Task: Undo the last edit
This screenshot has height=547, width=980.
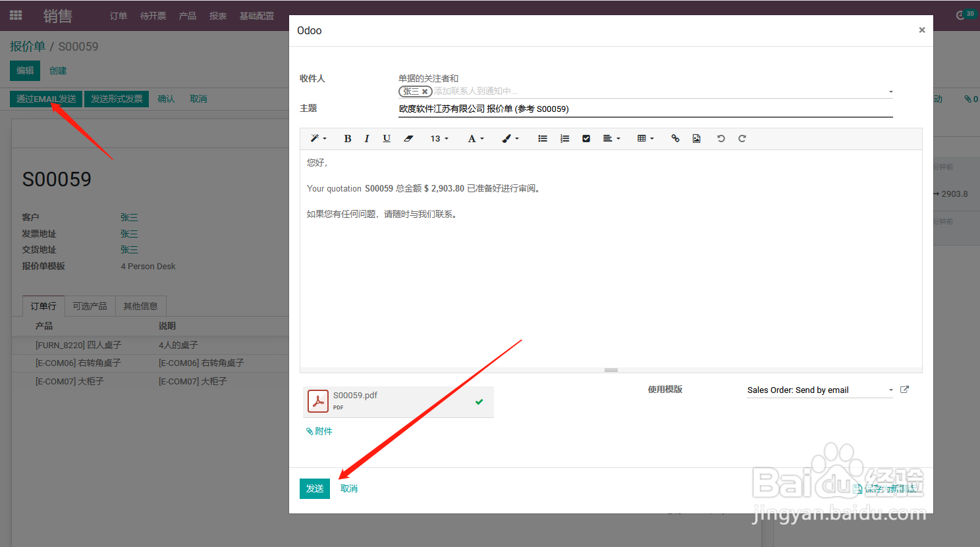Action: pos(721,138)
